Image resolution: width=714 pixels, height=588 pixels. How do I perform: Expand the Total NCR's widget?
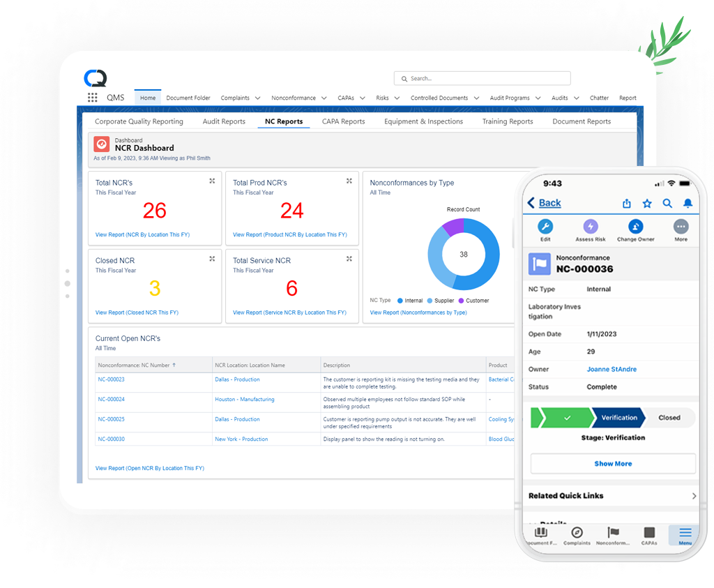coord(212,181)
